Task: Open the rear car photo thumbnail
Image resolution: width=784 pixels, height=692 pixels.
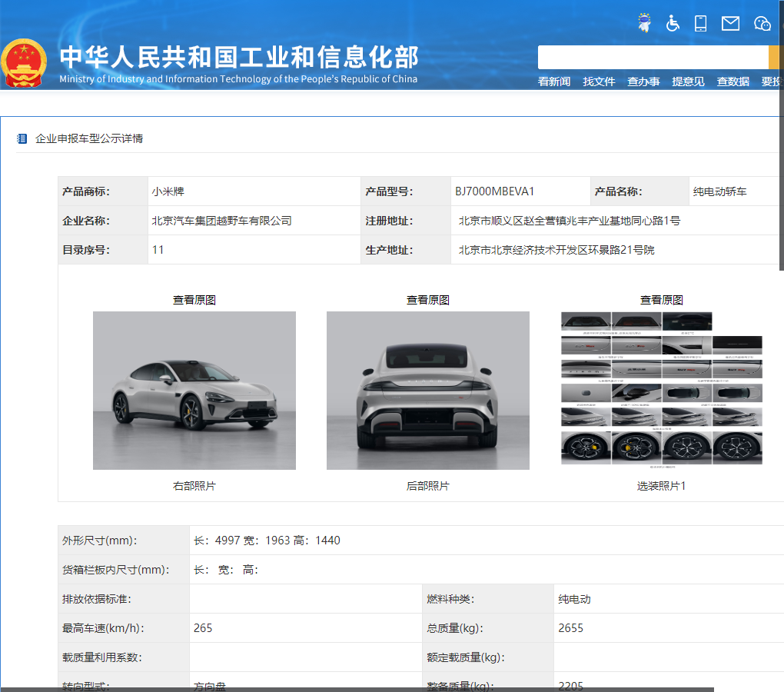Action: pos(428,391)
